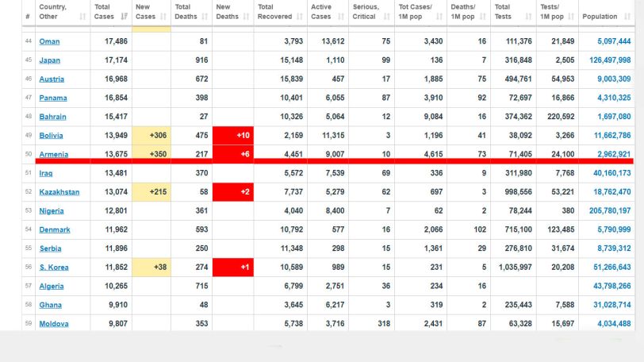Open the S. Korea link

[54, 268]
